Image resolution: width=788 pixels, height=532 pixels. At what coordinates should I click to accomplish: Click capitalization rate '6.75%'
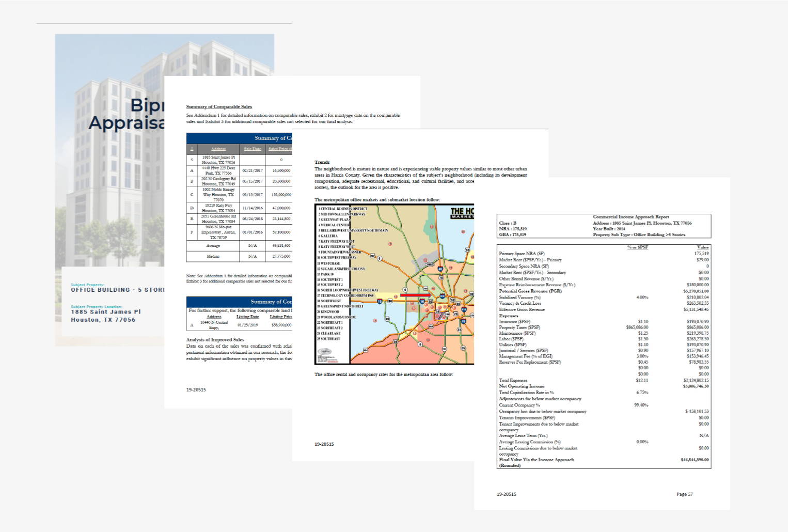[x=642, y=393]
